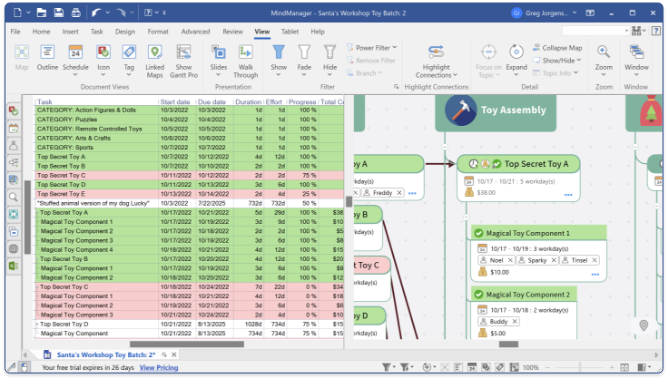The width and height of the screenshot is (668, 380).
Task: Apply the Fade filter funnel
Action: 304,60
